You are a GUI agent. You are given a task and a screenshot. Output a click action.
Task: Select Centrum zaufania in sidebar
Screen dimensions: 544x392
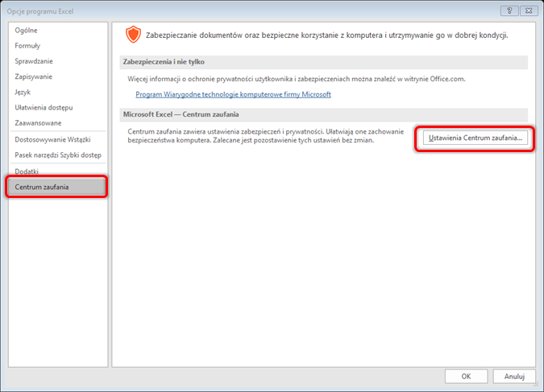coord(56,188)
